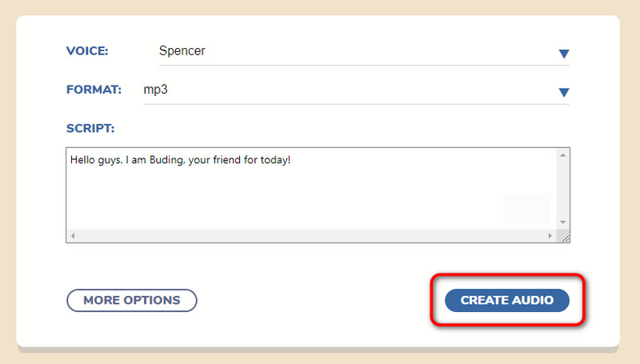Image resolution: width=640 pixels, height=364 pixels.
Task: Click the horizontal scrollbar left arrow
Action: click(73, 236)
